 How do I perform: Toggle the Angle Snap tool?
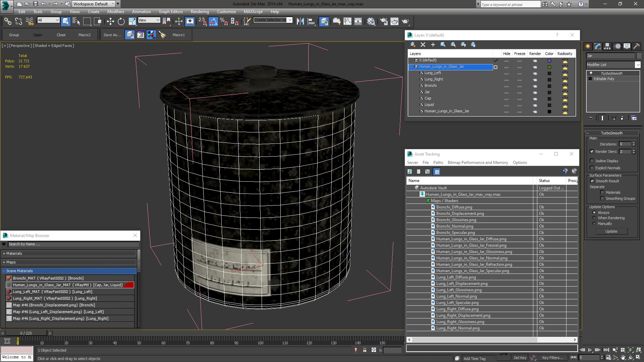[x=213, y=21]
